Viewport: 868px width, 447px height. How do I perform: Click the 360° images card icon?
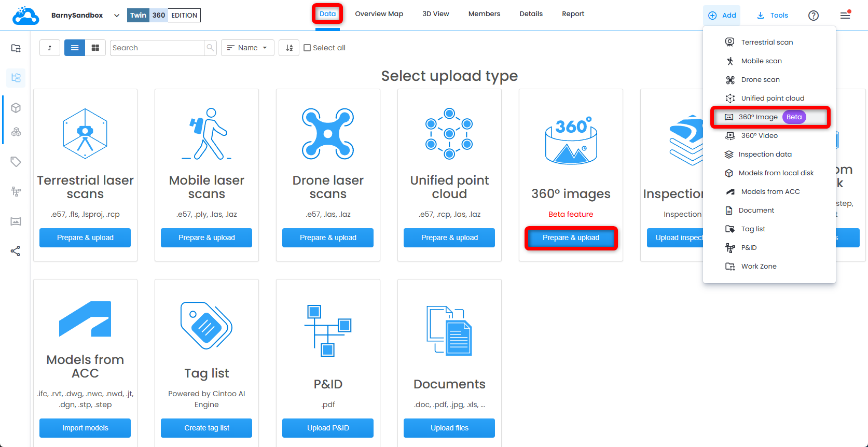571,140
